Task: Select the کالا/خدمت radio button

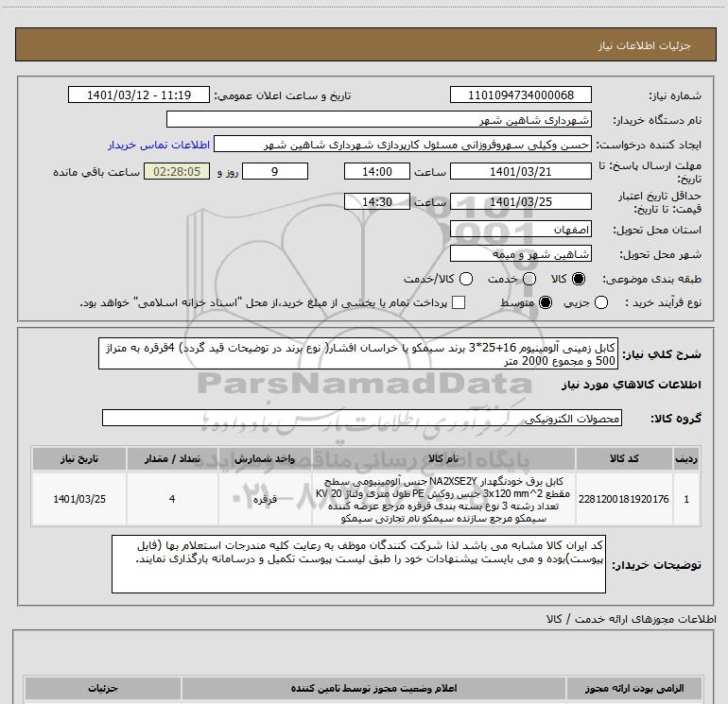Action: click(x=466, y=279)
